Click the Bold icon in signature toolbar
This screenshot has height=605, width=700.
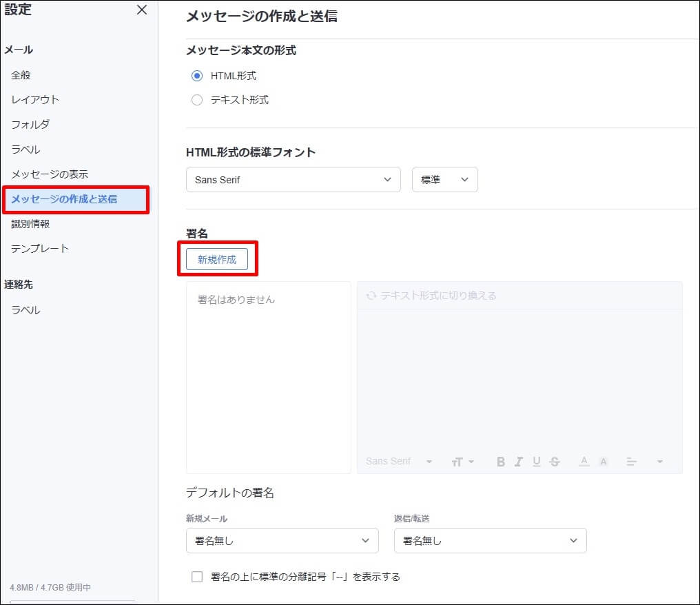501,462
